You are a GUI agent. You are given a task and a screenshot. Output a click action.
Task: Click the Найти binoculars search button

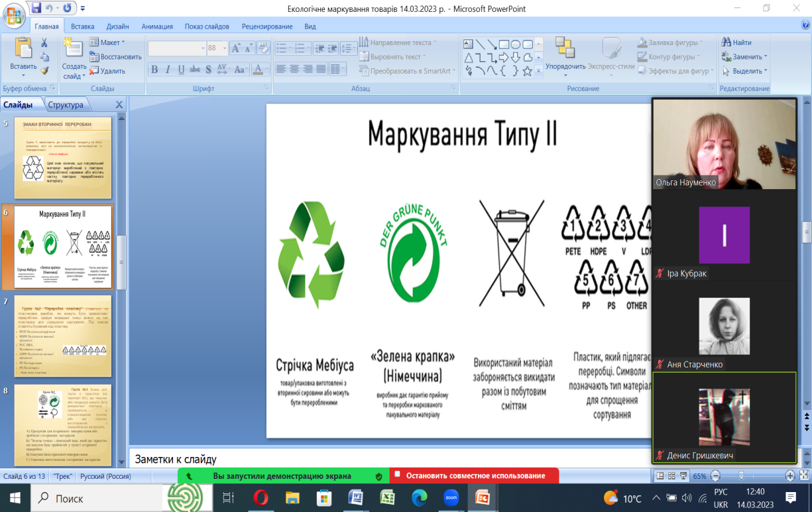[737, 42]
